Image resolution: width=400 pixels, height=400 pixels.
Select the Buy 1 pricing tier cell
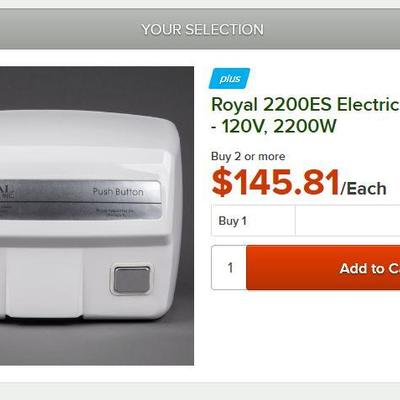253,221
